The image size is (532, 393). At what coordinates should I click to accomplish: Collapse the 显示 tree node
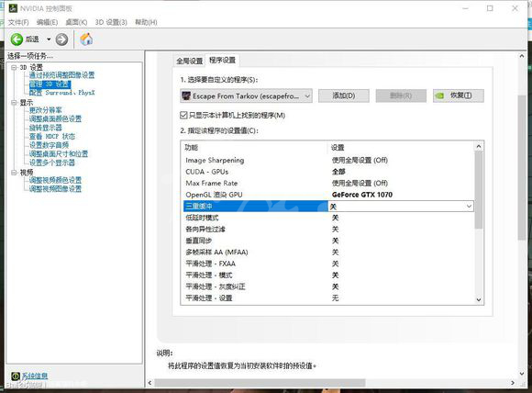coord(14,103)
